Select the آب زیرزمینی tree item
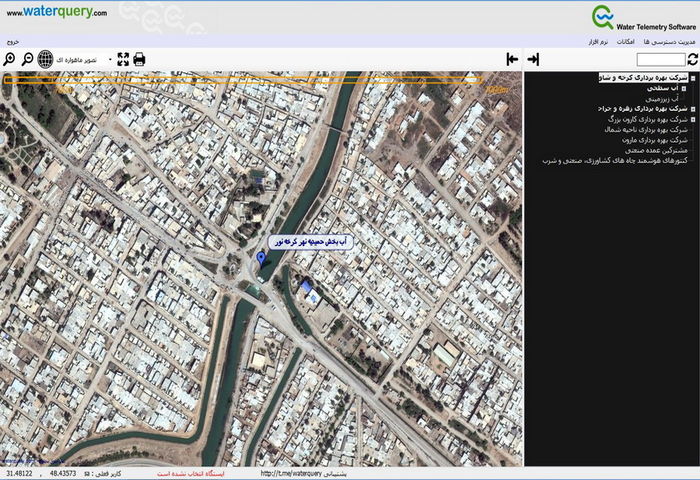 [x=661, y=99]
